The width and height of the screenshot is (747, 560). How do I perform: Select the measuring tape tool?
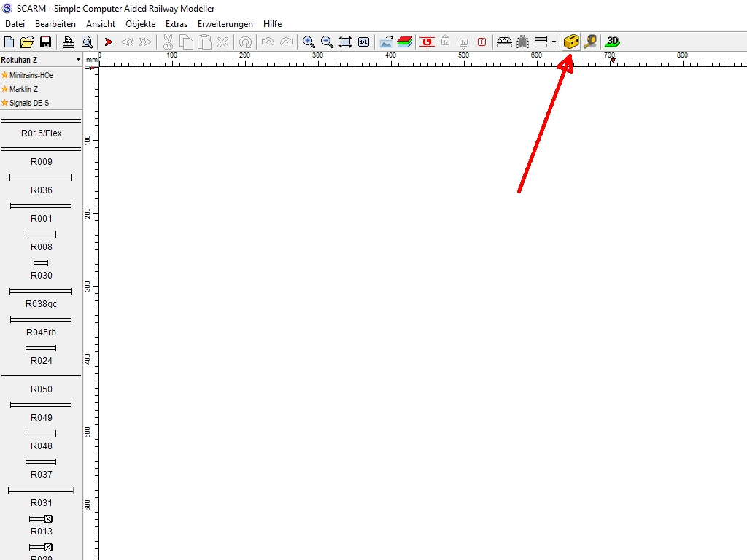point(589,42)
